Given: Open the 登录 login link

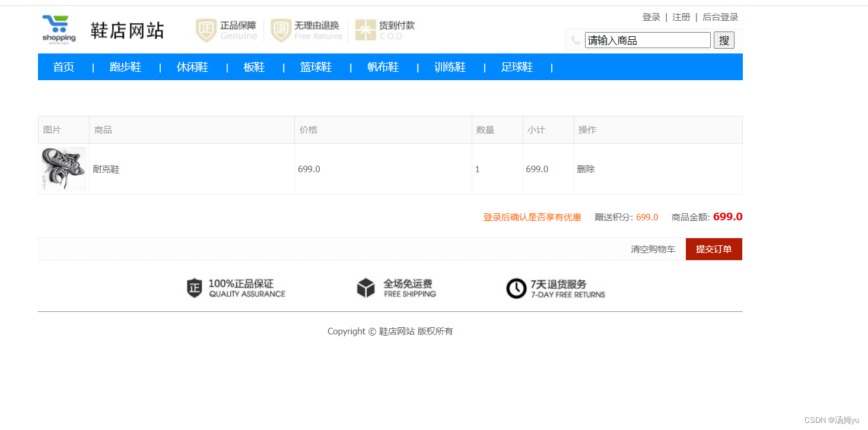Looking at the screenshot, I should click(x=651, y=17).
